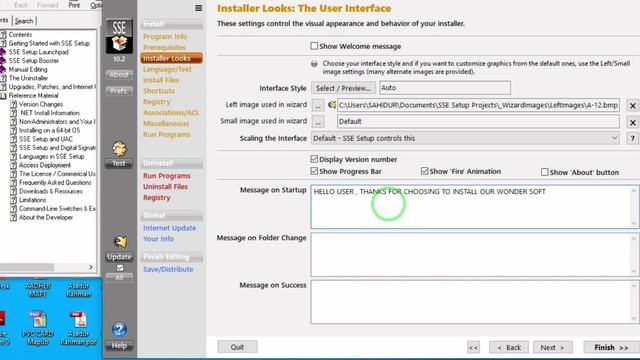Click the preview icon beside left image path
Viewport: 640px width, 360px height.
click(x=332, y=105)
